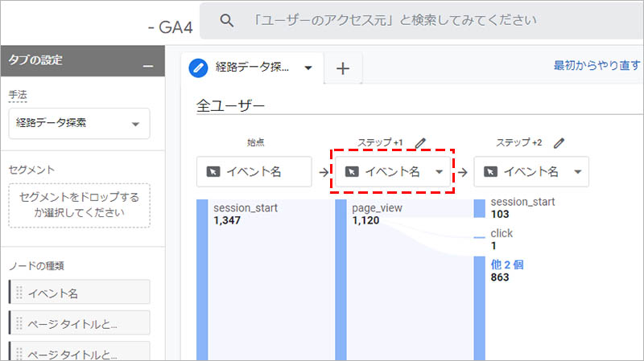
Task: Open ステップ +1 イベント名 dropdown
Action: pos(439,171)
